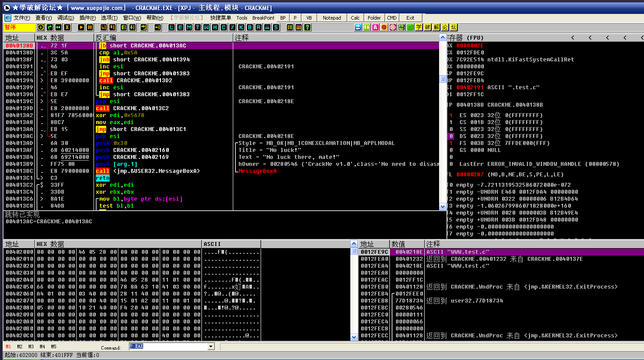Open a new file with toolbar icon
Image resolution: width=644 pixels, height=360 pixels.
coord(40,27)
